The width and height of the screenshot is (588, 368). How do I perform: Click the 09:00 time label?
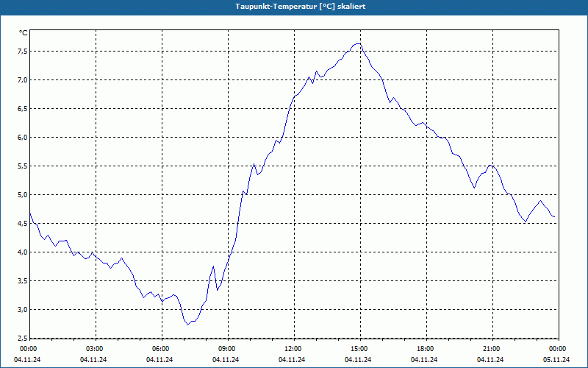[228, 349]
